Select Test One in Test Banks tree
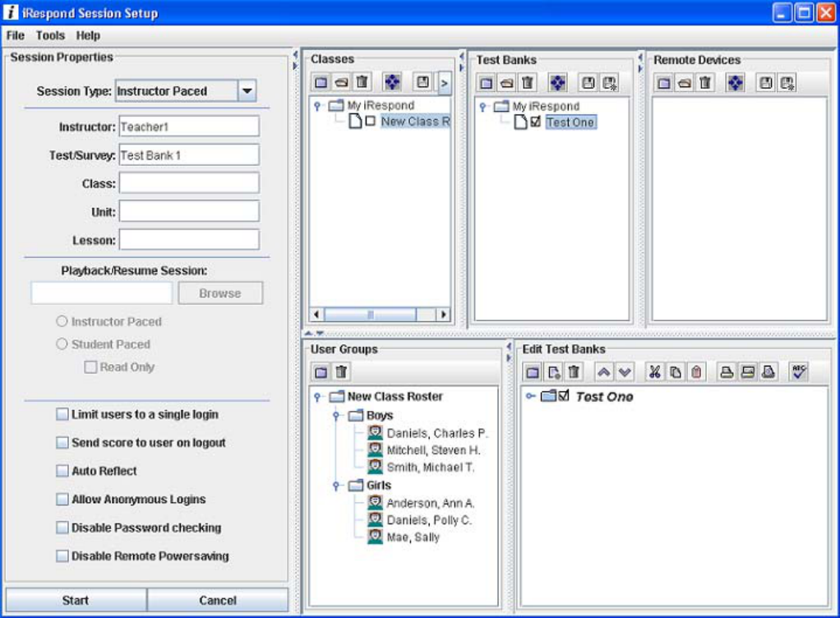Image resolution: width=840 pixels, height=618 pixels. (570, 122)
